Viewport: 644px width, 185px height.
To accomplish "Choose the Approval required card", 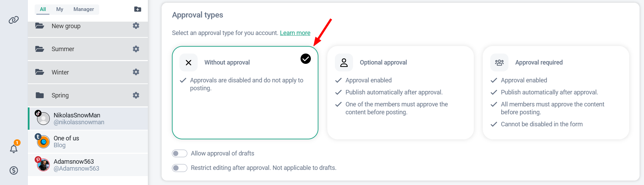I will pos(555,92).
